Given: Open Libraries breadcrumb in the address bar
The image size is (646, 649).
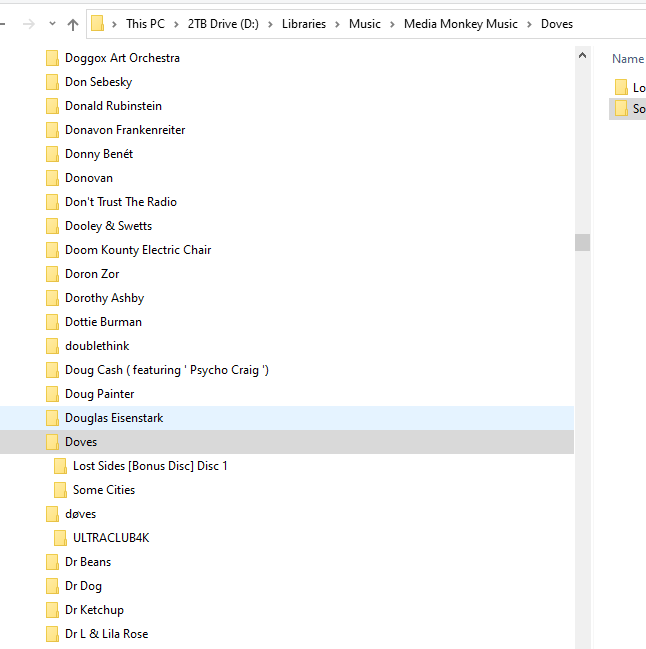Looking at the screenshot, I should 304,24.
